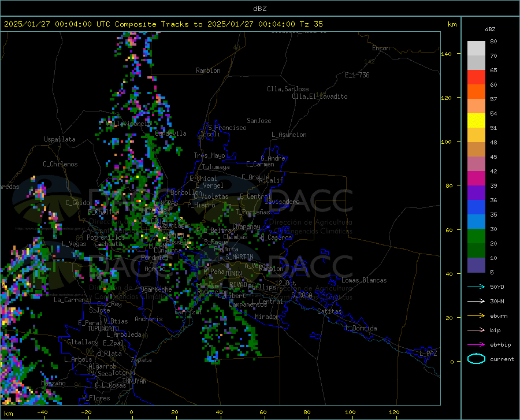Viewport: 520px width, 420px height.
Task: Click the Lomas_Blancas map label
Action: [x=364, y=280]
